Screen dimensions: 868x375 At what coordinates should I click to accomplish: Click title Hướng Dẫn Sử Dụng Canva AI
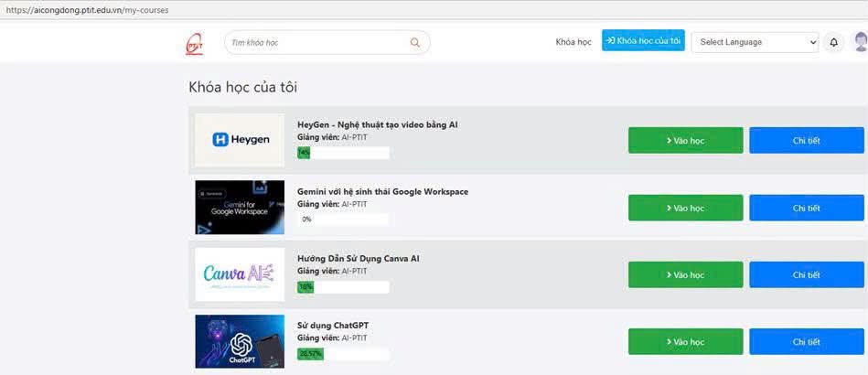[359, 259]
